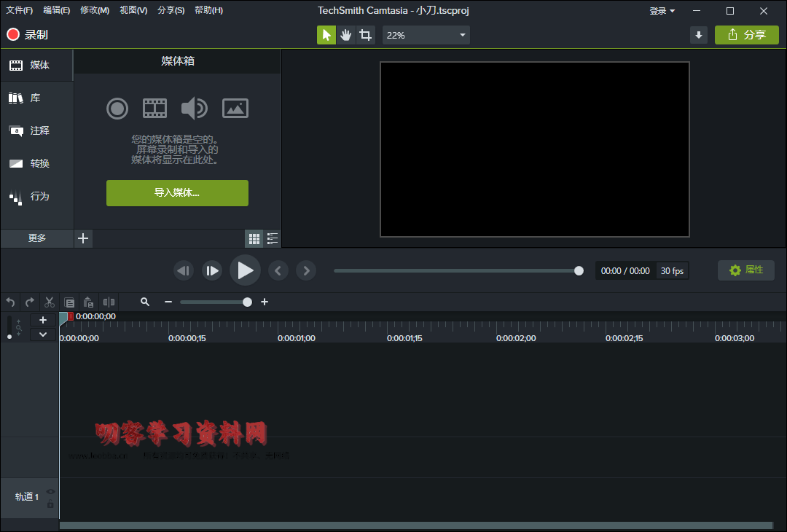Open the 22% canvas zoom dropdown
Screen dimensions: 787x532
(426, 35)
